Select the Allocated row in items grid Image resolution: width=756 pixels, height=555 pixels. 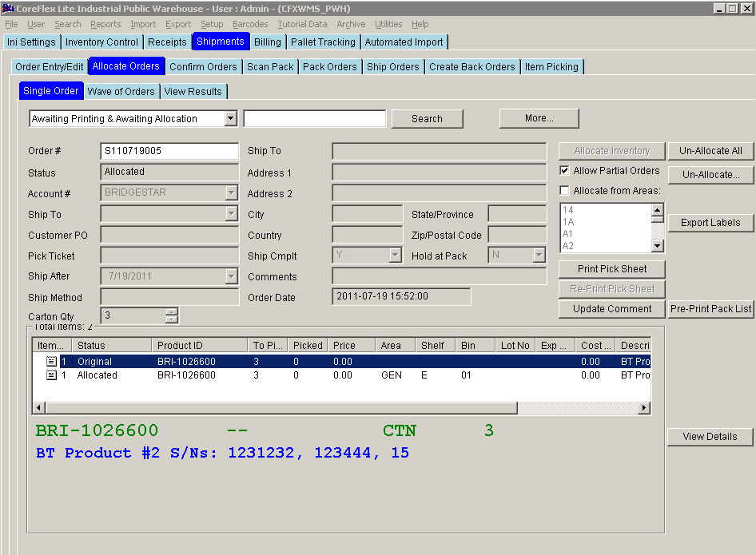tap(341, 375)
